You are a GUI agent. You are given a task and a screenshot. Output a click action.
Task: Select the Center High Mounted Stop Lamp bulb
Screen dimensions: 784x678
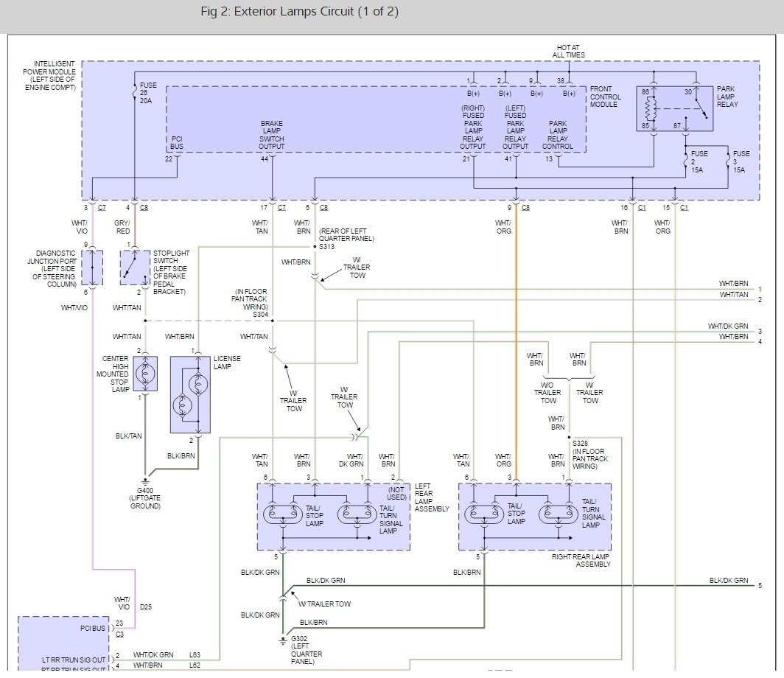pyautogui.click(x=145, y=374)
